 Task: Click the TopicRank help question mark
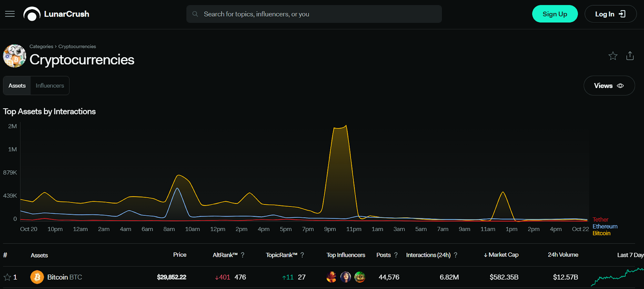(302, 255)
